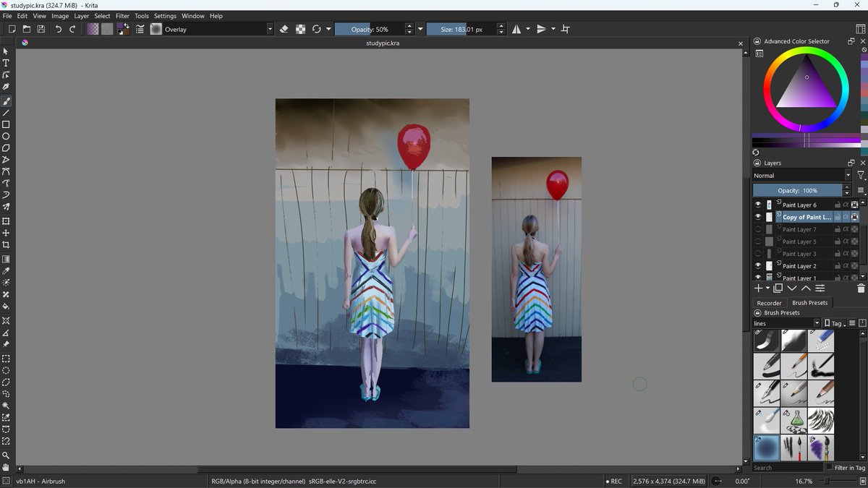Activate the Pan hand tool
The image size is (868, 488).
(6, 467)
